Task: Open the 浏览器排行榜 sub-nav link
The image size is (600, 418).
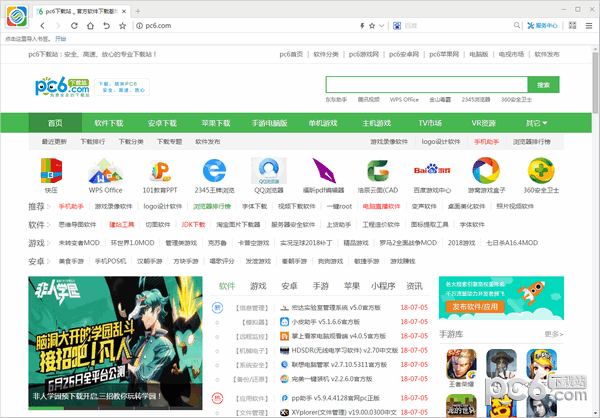Action: [532, 142]
